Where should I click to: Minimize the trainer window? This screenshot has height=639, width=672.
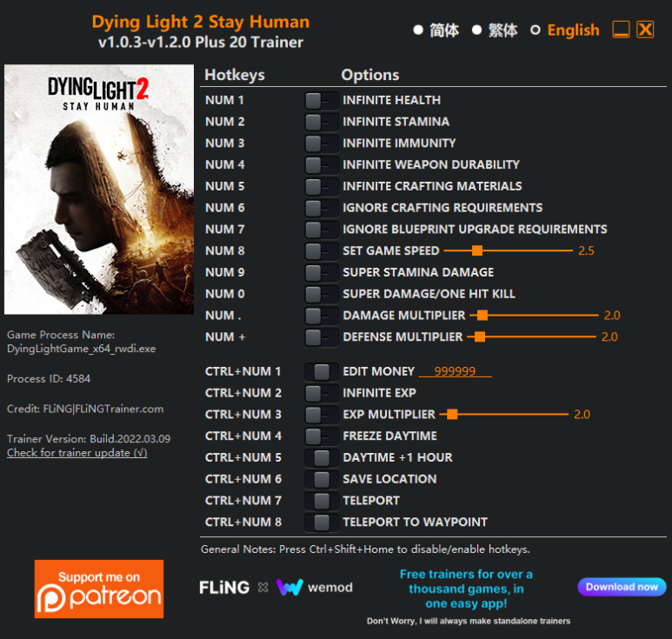click(621, 30)
